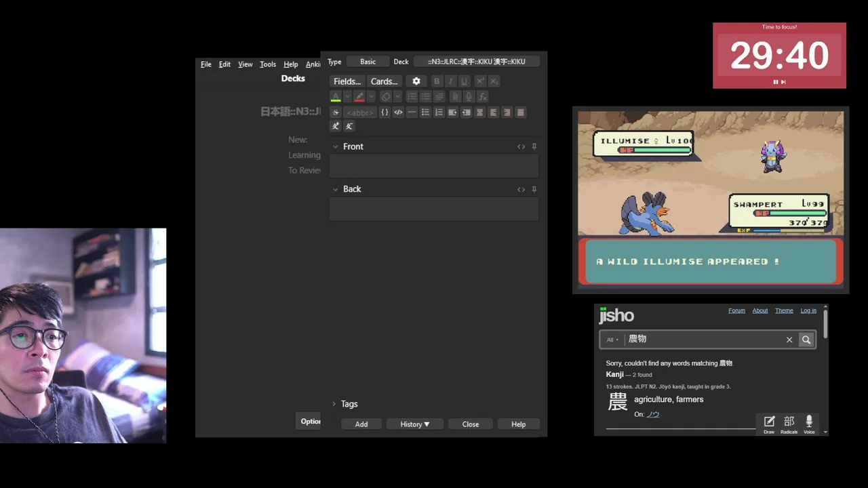Open Jisho Theme link

tap(784, 310)
